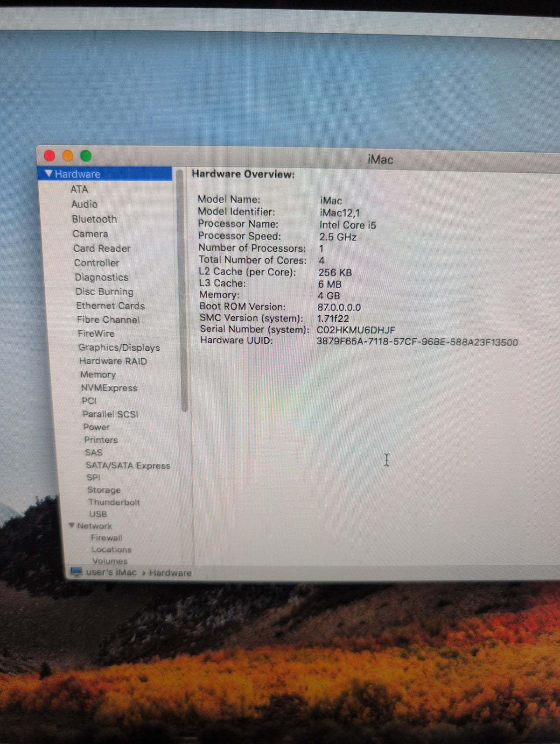Show Camera information
This screenshot has height=744, width=560.
tap(90, 234)
